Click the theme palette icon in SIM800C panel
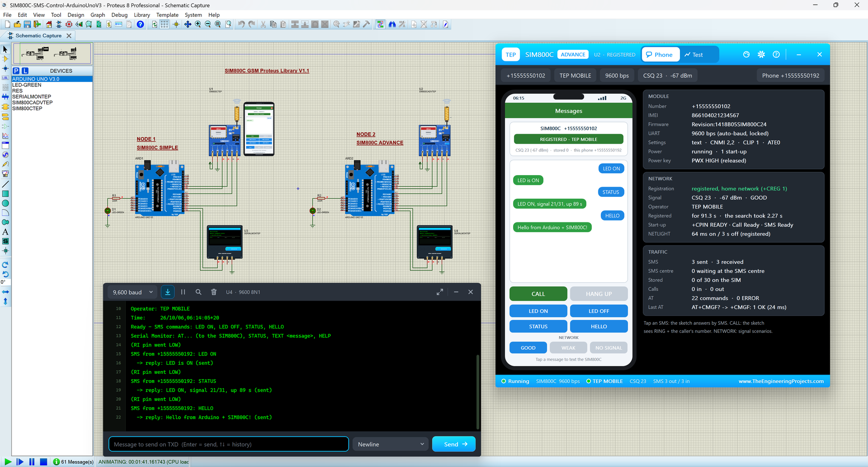Viewport: 868px width, 467px height. (x=746, y=55)
